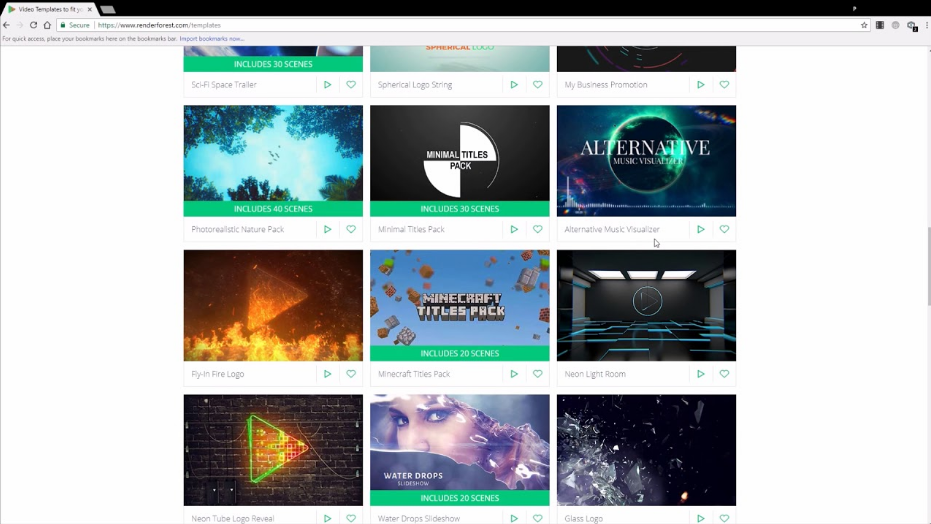Favorite the Photorealistic Nature Pack template

(x=351, y=229)
